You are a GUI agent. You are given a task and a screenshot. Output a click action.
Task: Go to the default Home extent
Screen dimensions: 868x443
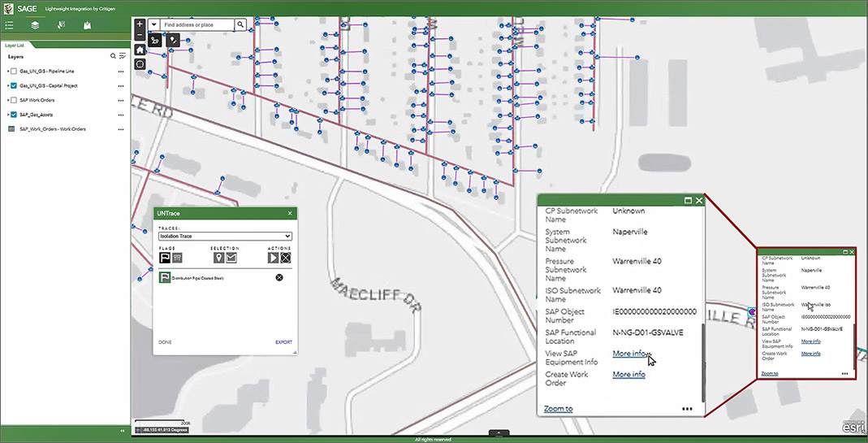coord(140,50)
